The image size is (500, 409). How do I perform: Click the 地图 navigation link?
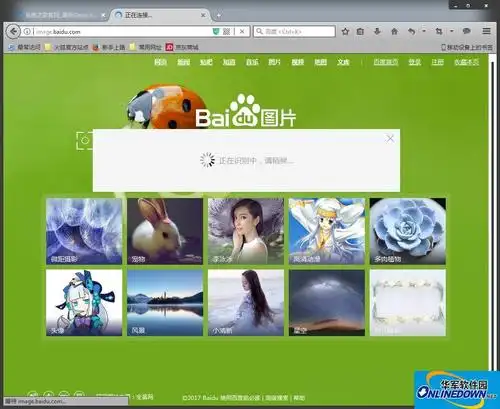tap(320, 62)
